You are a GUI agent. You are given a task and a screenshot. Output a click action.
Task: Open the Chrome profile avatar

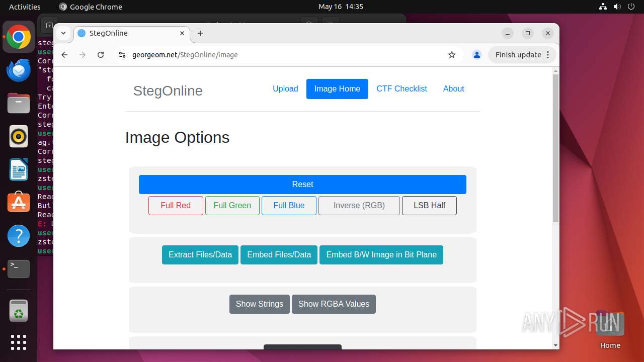[477, 55]
